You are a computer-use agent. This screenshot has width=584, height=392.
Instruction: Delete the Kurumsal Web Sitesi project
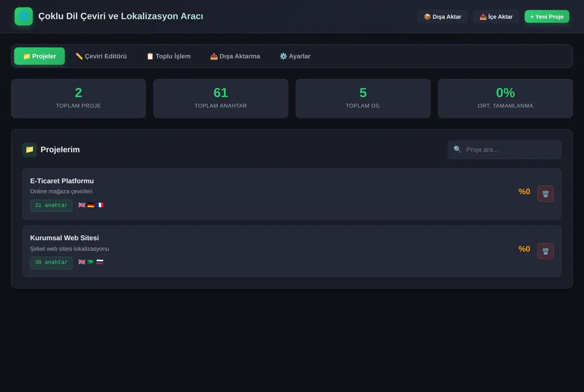[x=546, y=251]
